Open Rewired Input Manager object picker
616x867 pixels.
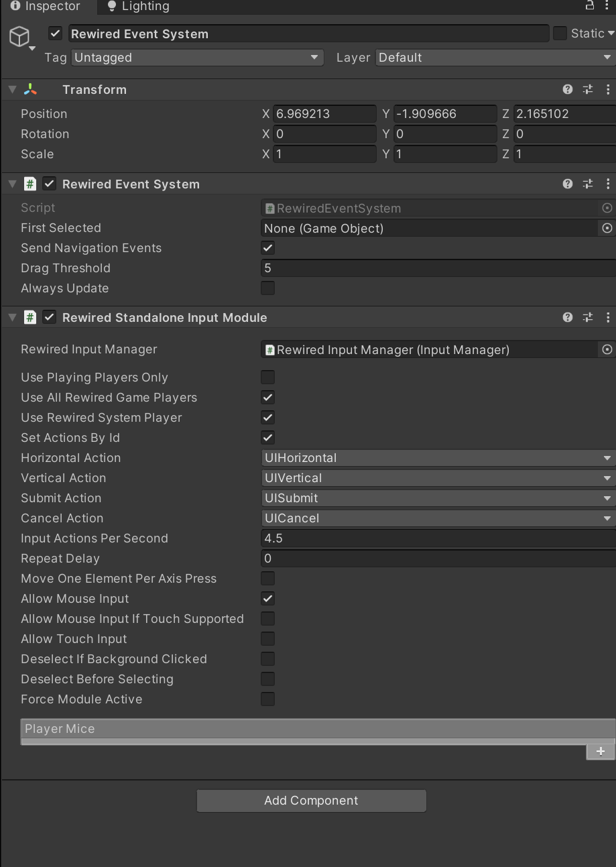point(607,349)
